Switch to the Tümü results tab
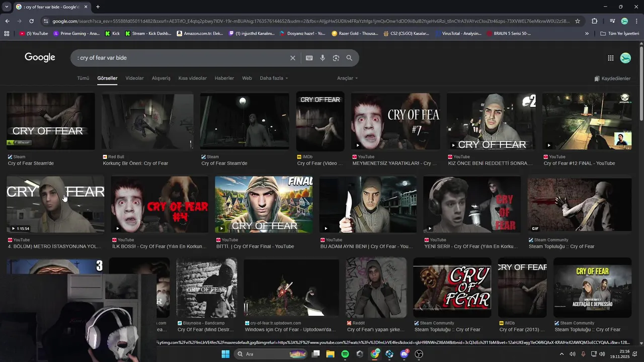644x362 pixels. pos(83,78)
